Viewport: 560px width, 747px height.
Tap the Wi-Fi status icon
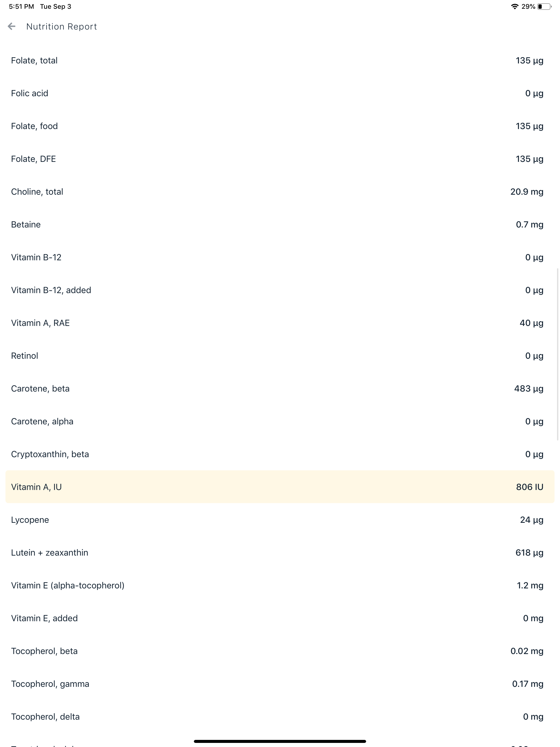[514, 6]
